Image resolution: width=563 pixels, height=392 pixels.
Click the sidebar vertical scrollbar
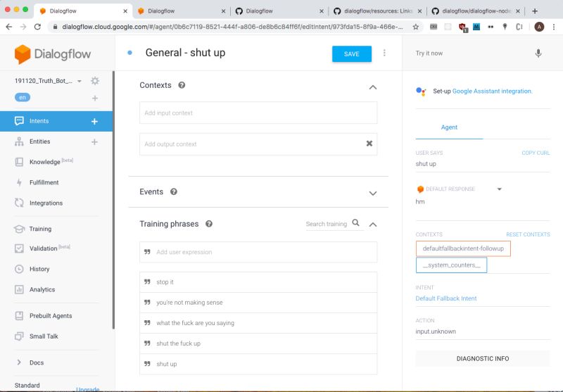point(113,200)
